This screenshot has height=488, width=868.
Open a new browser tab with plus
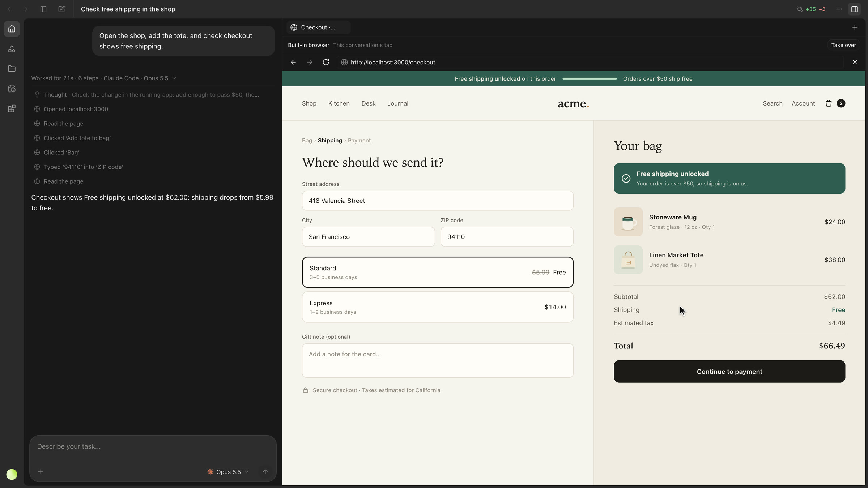(855, 27)
